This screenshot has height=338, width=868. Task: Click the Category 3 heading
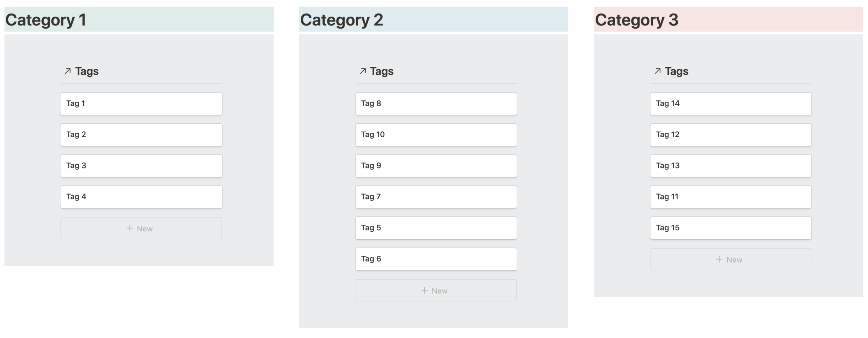(636, 20)
